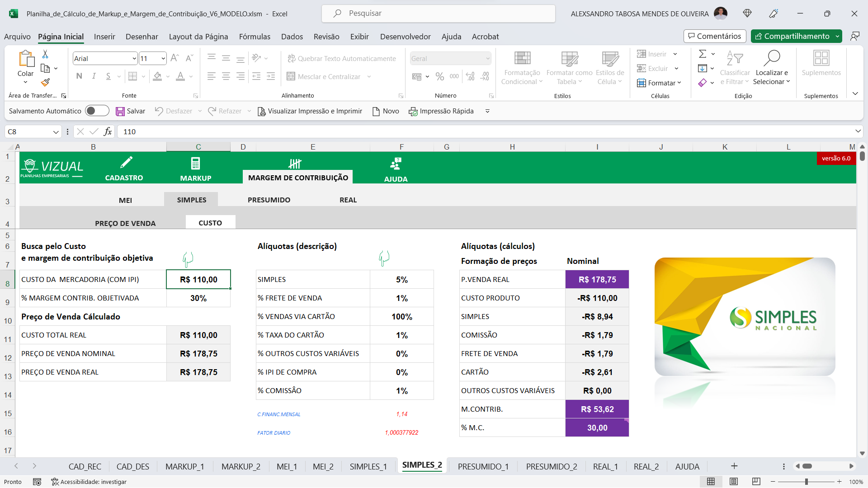Click the Novo new document icon

pos(376,111)
